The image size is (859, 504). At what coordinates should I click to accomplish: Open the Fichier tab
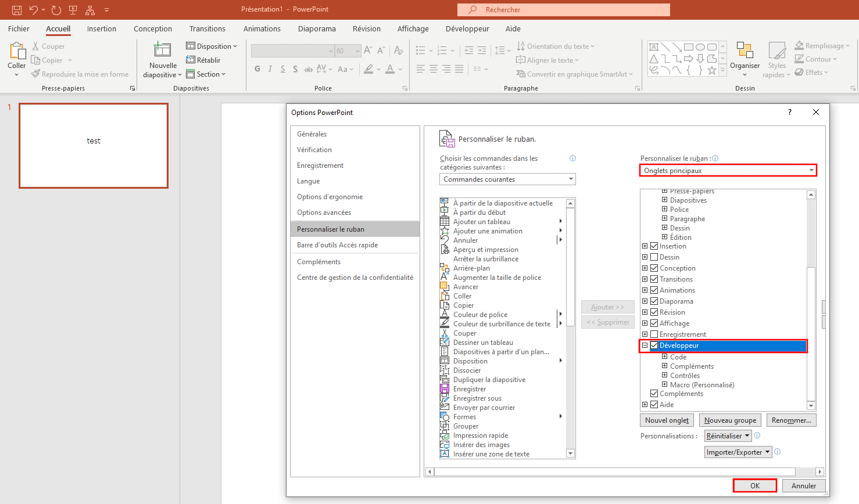coord(19,28)
